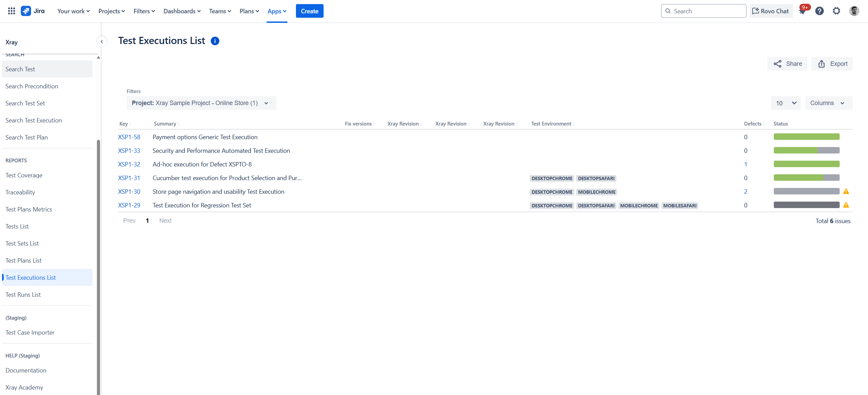Click the defects count 2 for XSP1-30
Viewport: 868px width, 395px height.
coord(745,191)
